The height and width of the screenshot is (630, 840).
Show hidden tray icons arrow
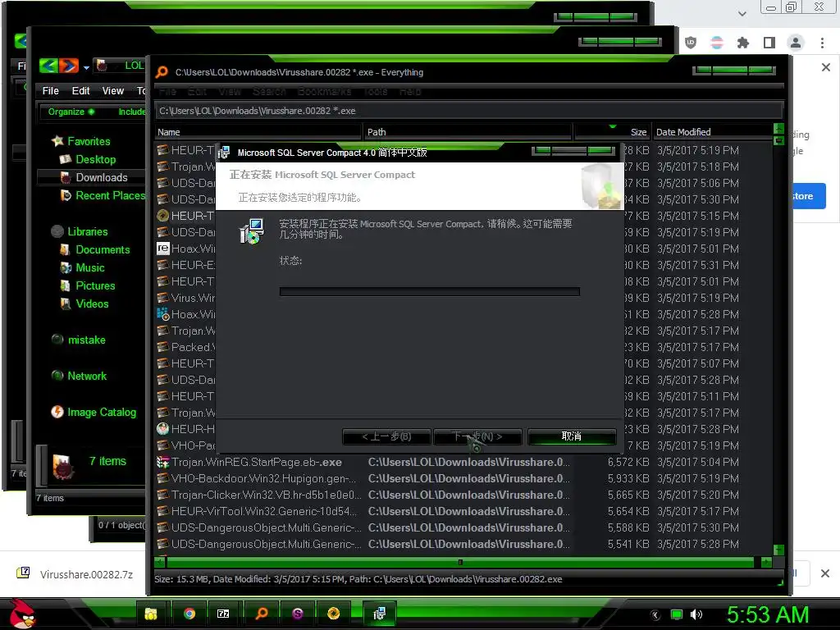(655, 614)
